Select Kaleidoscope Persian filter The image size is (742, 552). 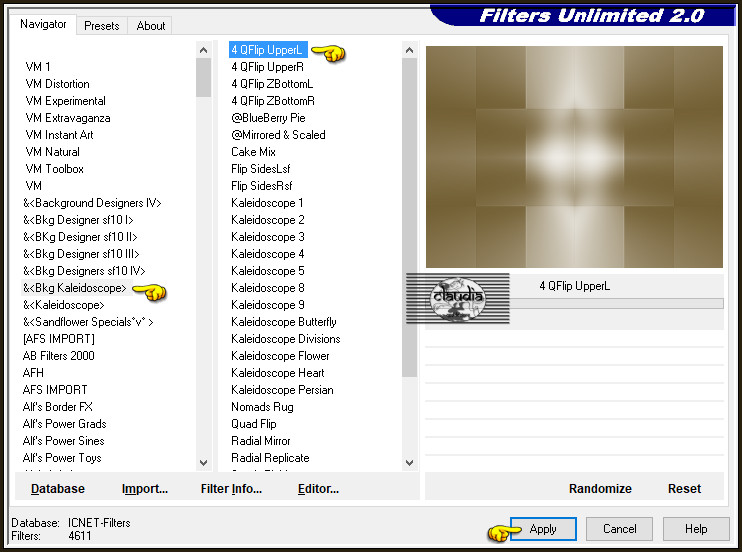tap(283, 390)
